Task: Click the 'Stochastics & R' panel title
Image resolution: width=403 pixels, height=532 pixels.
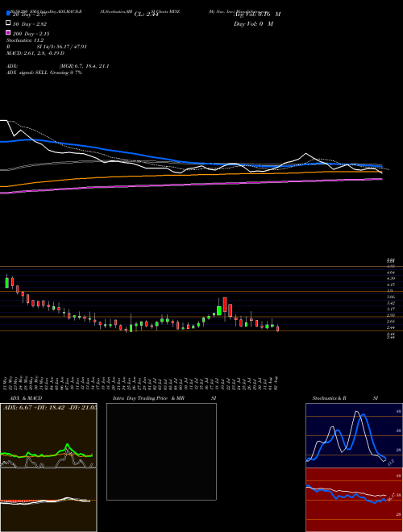Action: coord(330,398)
